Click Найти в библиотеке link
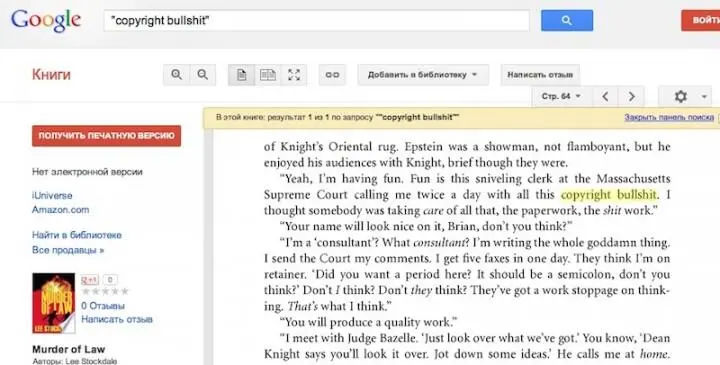 pyautogui.click(x=77, y=235)
